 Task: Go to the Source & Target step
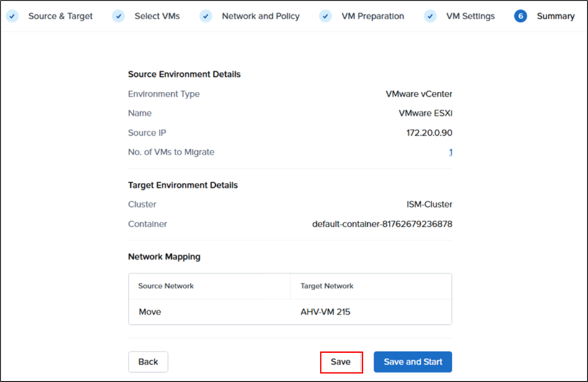(60, 16)
